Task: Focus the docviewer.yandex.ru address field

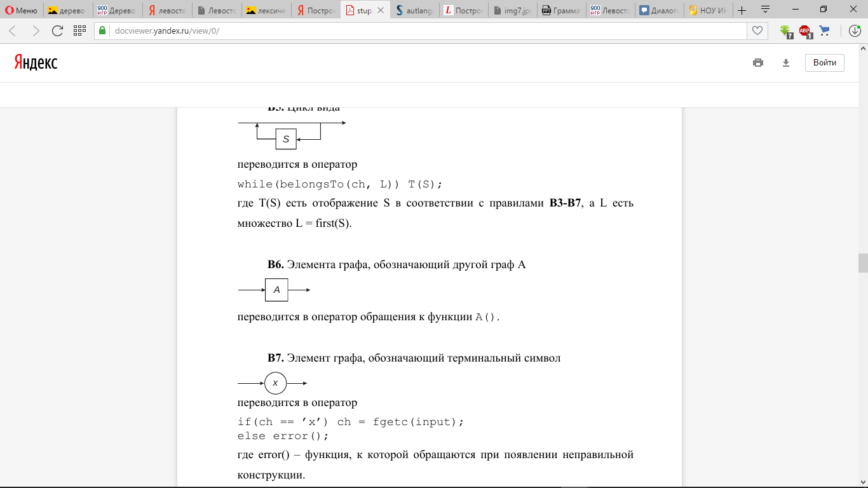Action: click(419, 30)
